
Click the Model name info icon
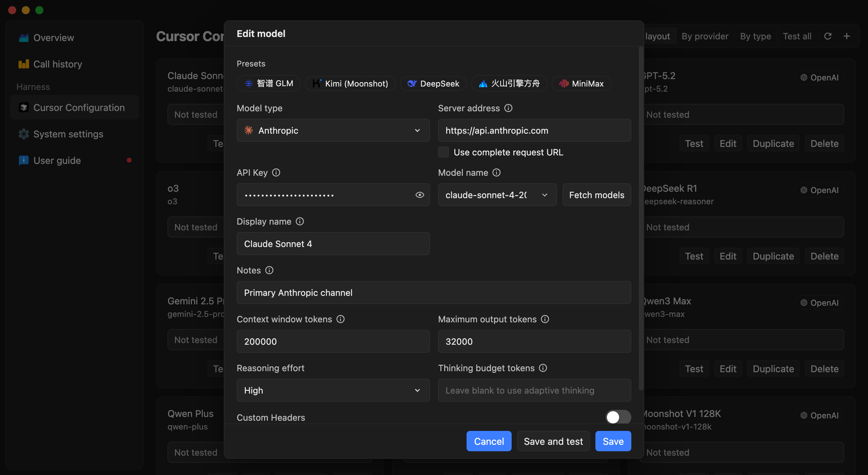tap(496, 172)
